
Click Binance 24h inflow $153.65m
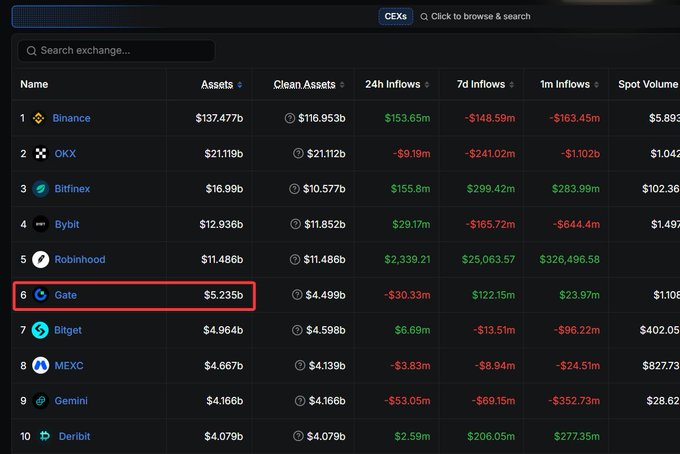(407, 118)
